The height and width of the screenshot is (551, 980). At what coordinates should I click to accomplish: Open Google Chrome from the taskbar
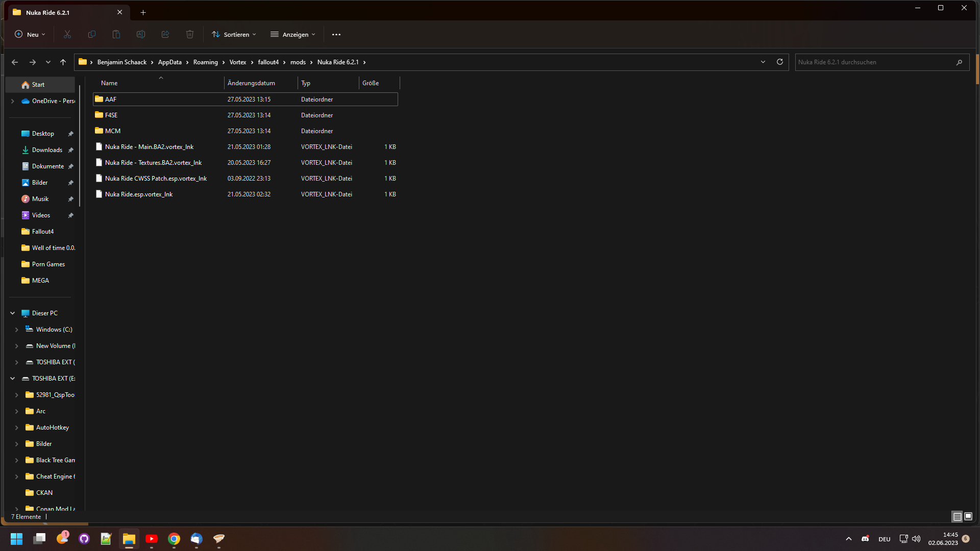pos(174,539)
